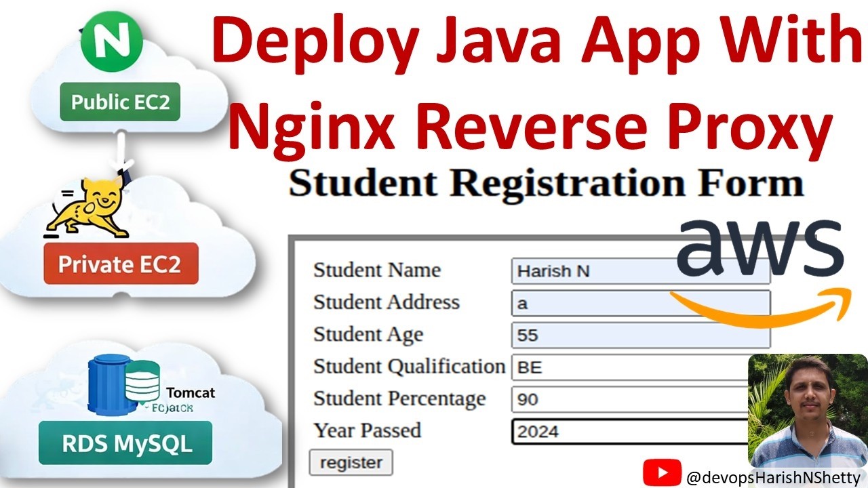Focus the Student Name input field

pos(641,270)
